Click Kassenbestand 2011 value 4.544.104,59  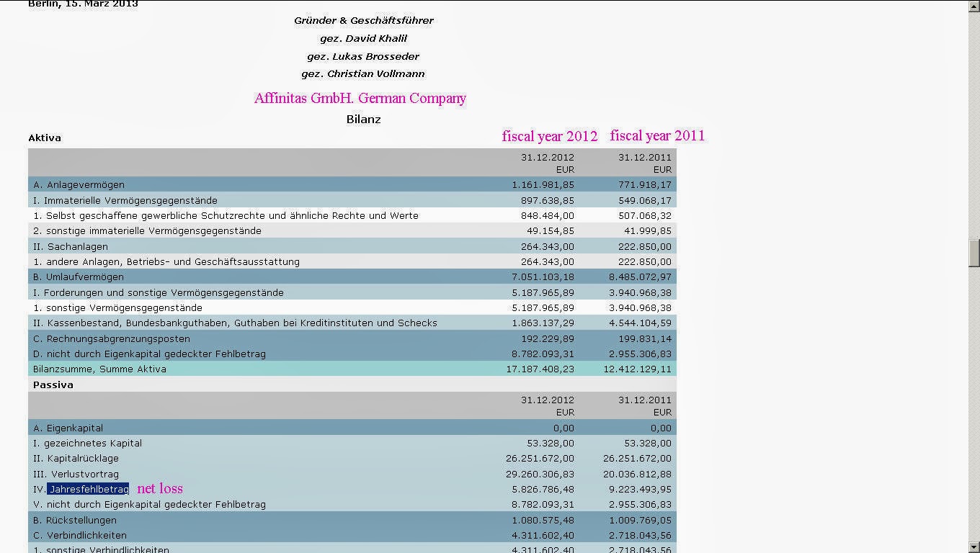click(x=640, y=323)
